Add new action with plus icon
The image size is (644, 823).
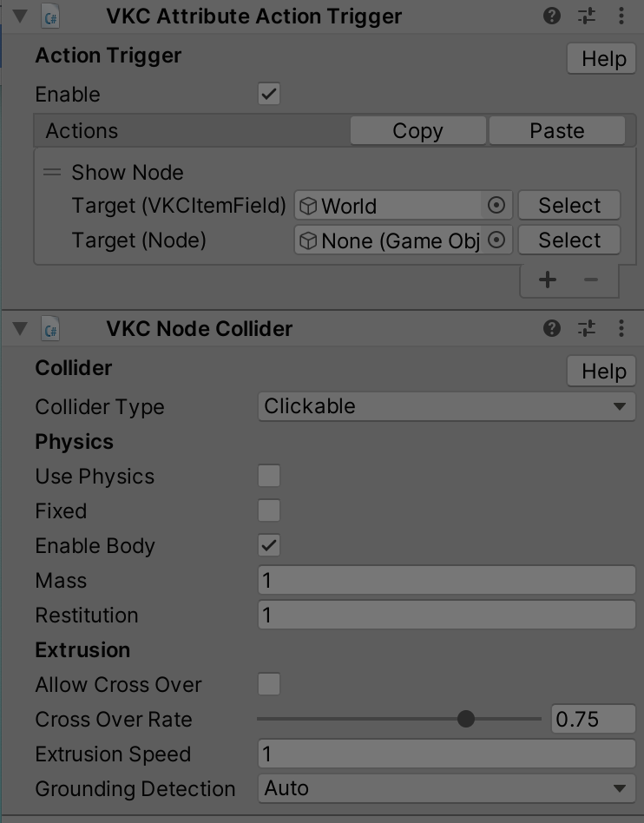548,280
